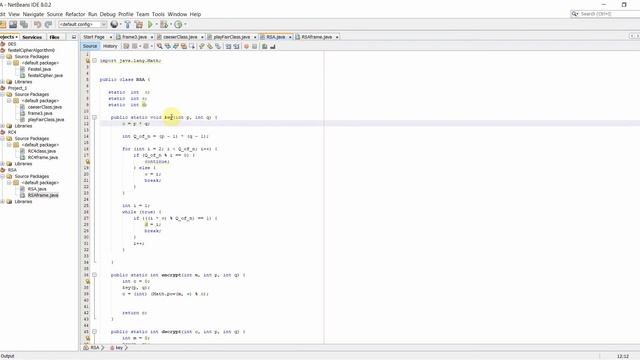Open the Window menu
The image size is (640, 360).
point(177,14)
